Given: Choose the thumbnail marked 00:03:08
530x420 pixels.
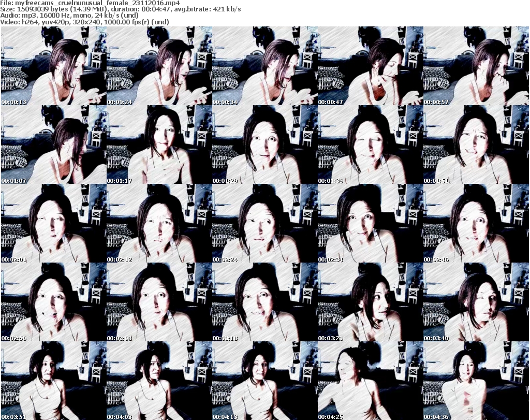Looking at the screenshot, I should pos(159,302).
